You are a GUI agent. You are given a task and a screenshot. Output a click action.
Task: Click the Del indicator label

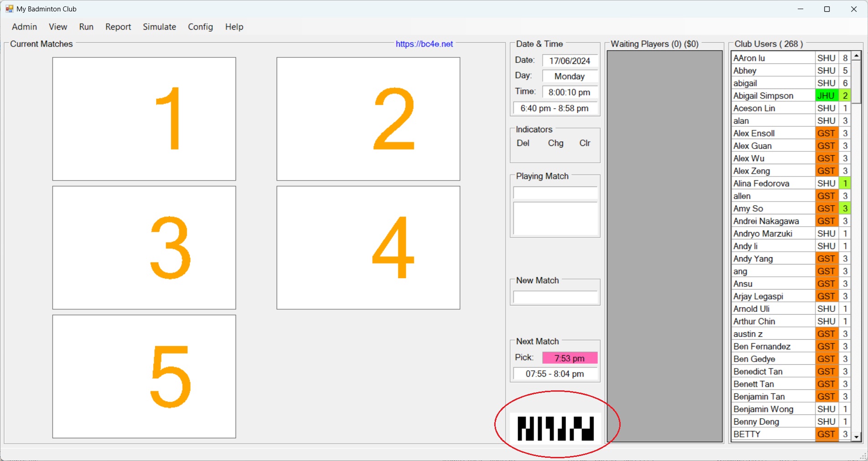[x=523, y=143]
